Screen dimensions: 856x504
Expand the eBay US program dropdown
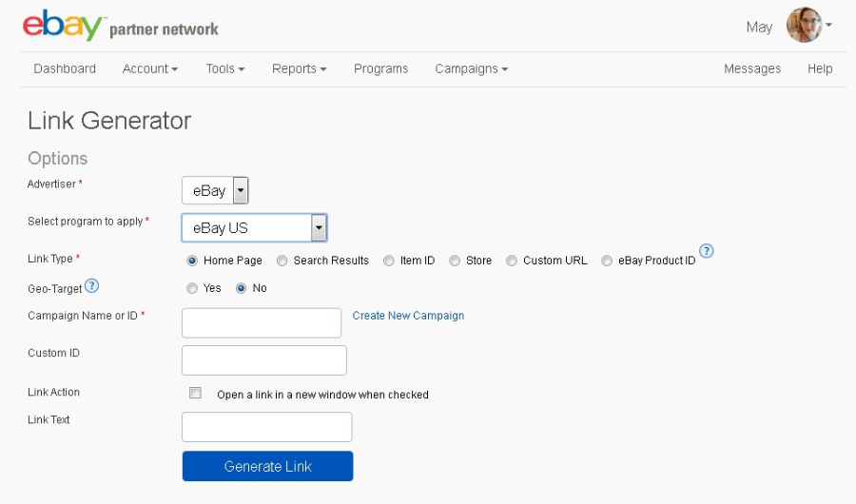[254, 227]
